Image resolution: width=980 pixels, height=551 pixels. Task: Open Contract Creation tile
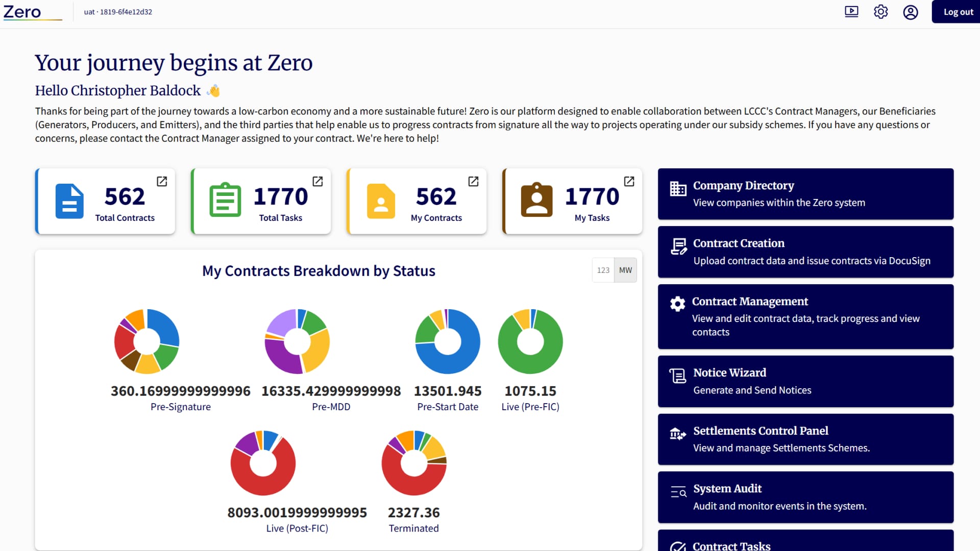click(805, 252)
